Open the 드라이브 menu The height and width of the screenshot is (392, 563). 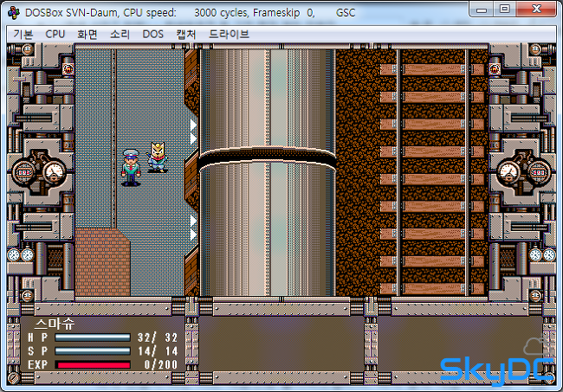(229, 35)
